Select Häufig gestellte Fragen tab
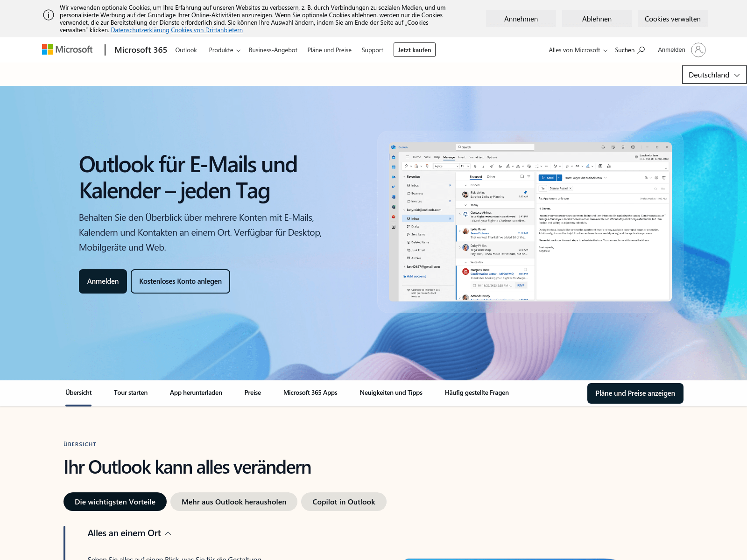Viewport: 747px width, 560px height. tap(477, 393)
